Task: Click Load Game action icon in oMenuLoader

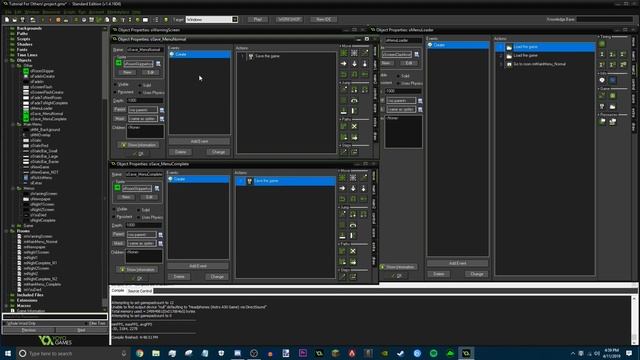Action: pyautogui.click(x=613, y=107)
